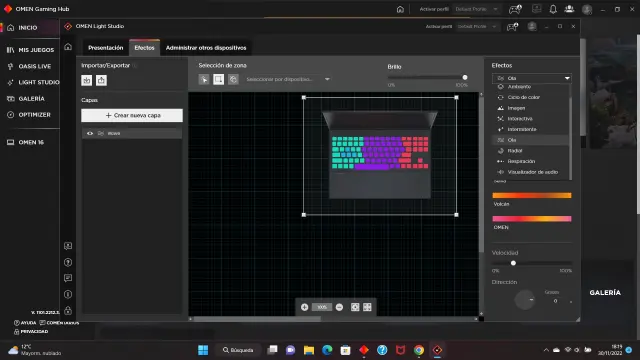Open Administrar otros dispositivos tab

point(206,48)
